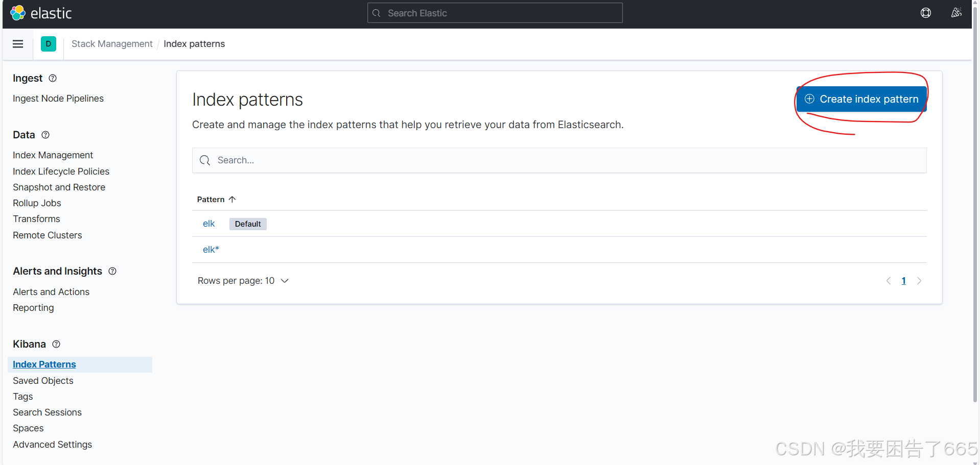This screenshot has width=980, height=465.
Task: Open the elk* index pattern
Action: point(210,249)
